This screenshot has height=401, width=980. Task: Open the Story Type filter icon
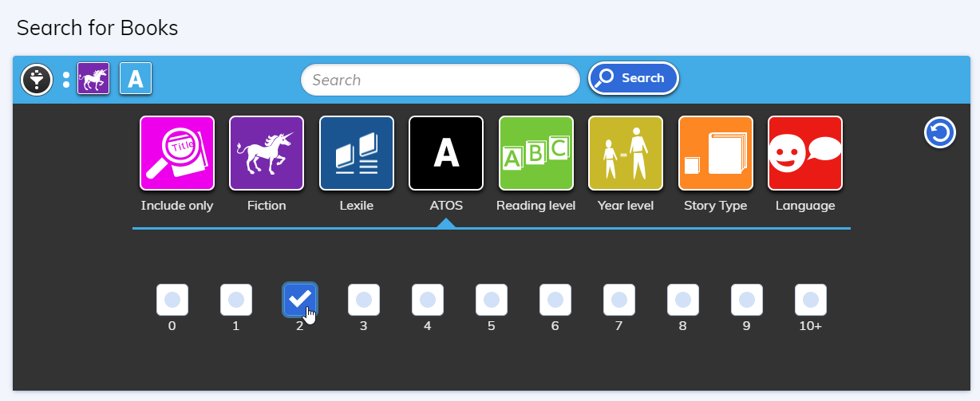pos(716,153)
